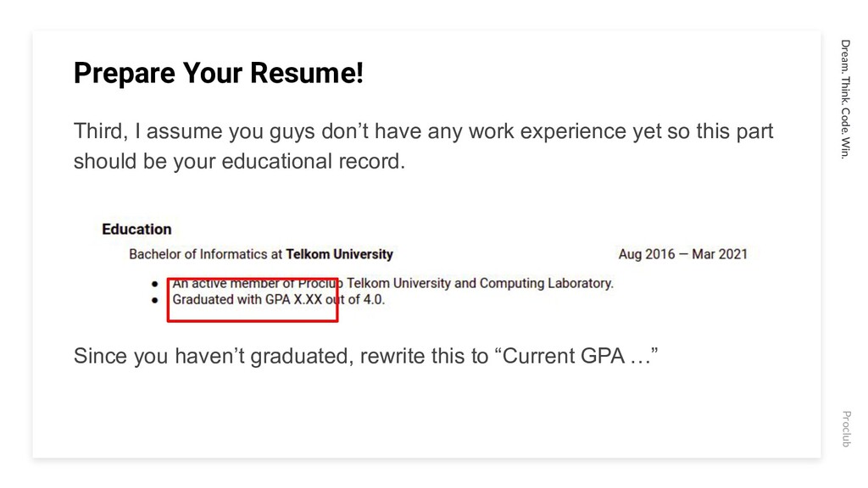This screenshot has height=488, width=868.
Task: Select the "Bachelor of Informatics at" text
Action: [206, 254]
